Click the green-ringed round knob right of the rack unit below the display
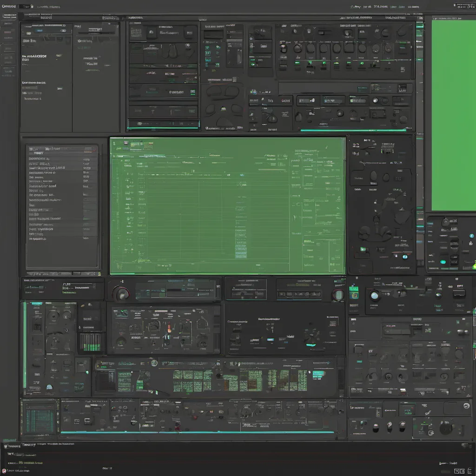The image size is (476, 476). tap(338, 294)
